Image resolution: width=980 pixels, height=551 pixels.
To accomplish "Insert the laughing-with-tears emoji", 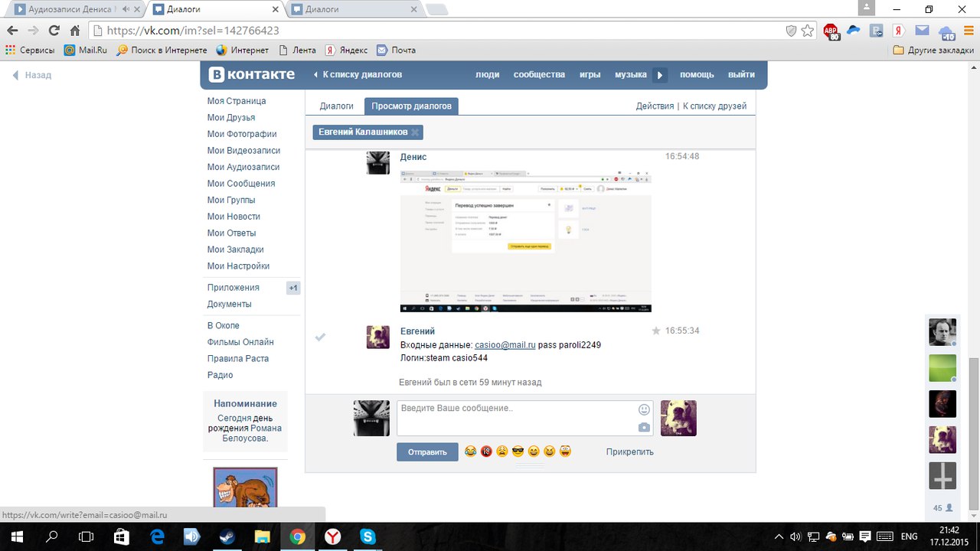I will pyautogui.click(x=471, y=452).
